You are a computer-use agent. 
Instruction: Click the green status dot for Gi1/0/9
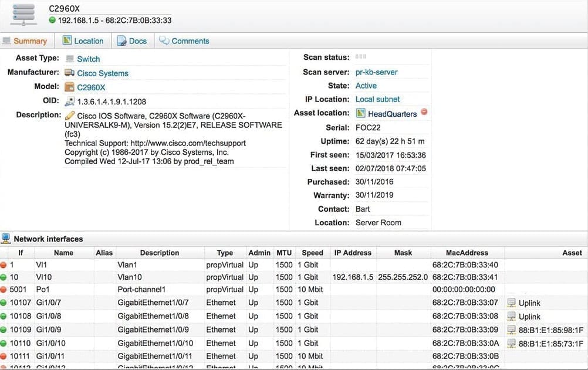[4, 330]
